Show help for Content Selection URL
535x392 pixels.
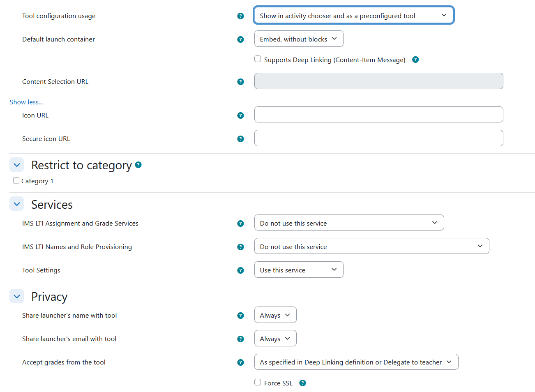pyautogui.click(x=241, y=82)
